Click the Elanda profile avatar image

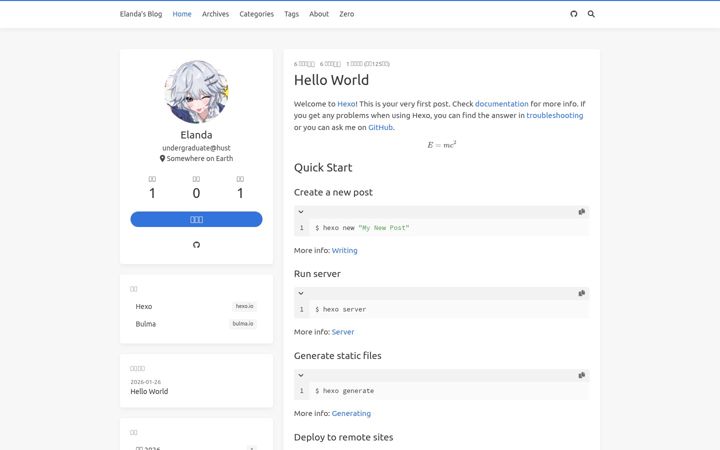[x=196, y=92]
